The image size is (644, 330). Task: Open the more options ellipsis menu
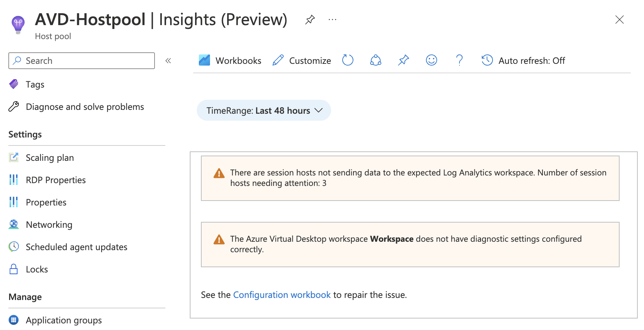click(332, 20)
